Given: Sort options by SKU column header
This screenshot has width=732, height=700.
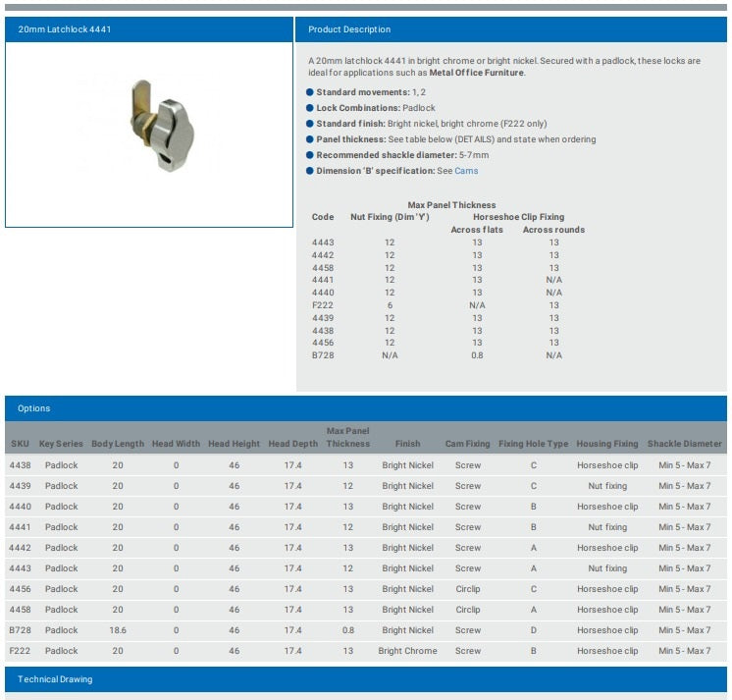Looking at the screenshot, I should (x=20, y=444).
